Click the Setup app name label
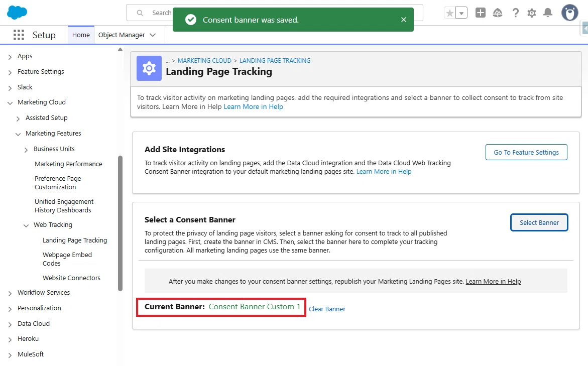Screen dimensions: 588x366 (44, 35)
